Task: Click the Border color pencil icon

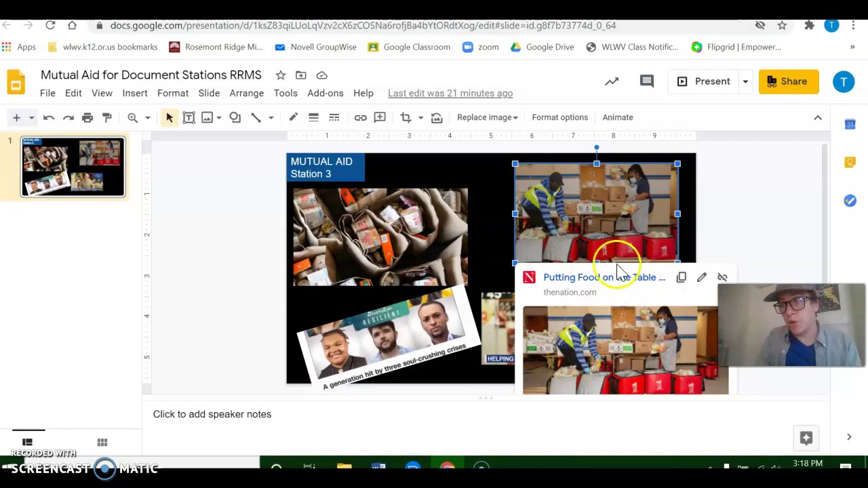Action: tap(293, 117)
